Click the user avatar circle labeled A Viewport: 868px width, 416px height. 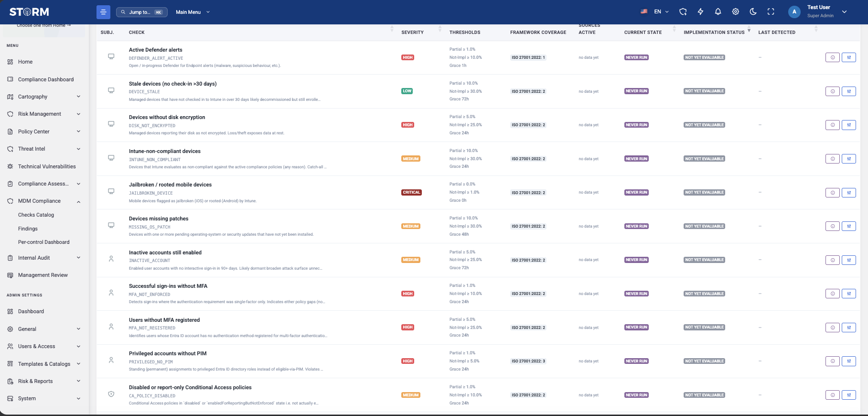[x=794, y=12]
